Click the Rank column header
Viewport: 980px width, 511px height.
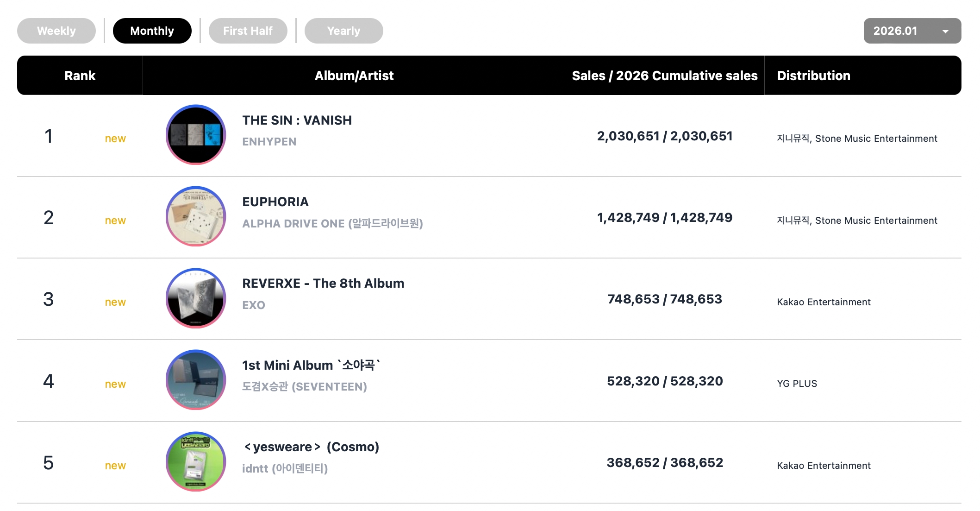pyautogui.click(x=80, y=76)
